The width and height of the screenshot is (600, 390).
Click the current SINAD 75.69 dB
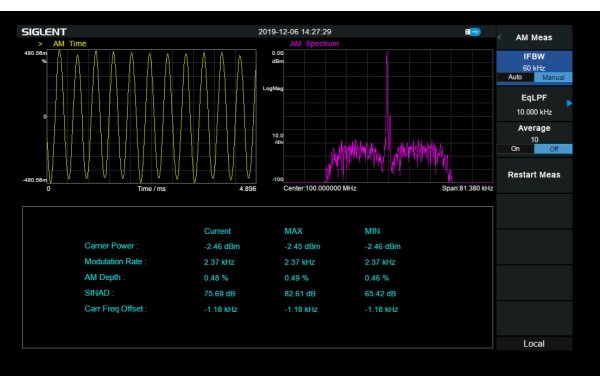[220, 294]
